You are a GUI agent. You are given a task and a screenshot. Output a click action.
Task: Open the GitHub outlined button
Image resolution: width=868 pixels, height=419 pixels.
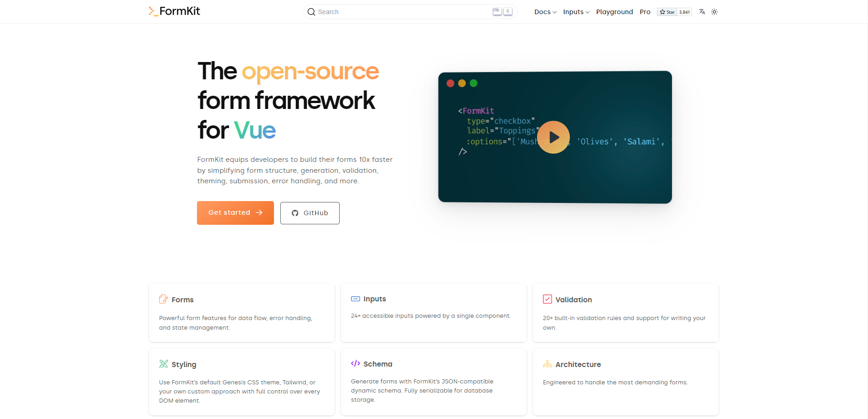pyautogui.click(x=310, y=213)
